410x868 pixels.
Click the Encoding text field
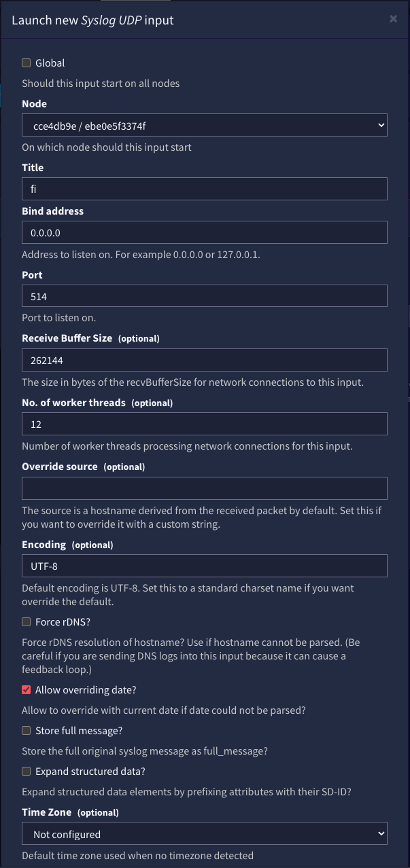[204, 565]
